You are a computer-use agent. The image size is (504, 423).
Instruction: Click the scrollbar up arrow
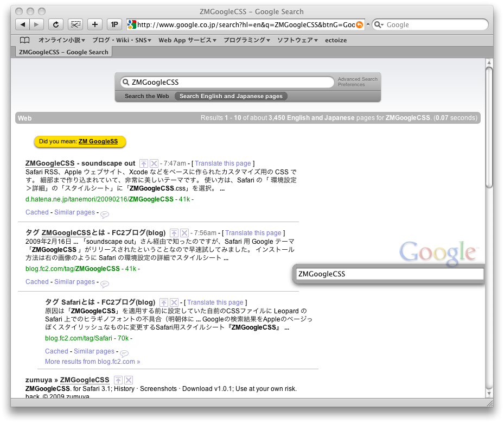pyautogui.click(x=489, y=62)
